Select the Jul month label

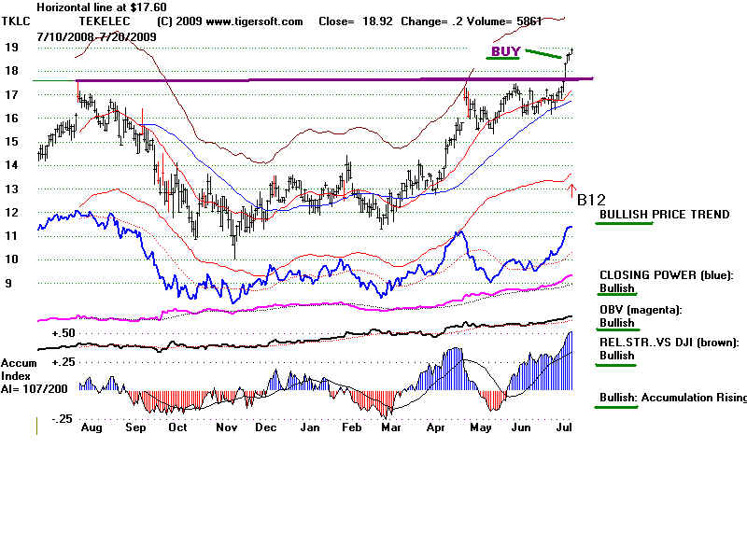pos(564,427)
